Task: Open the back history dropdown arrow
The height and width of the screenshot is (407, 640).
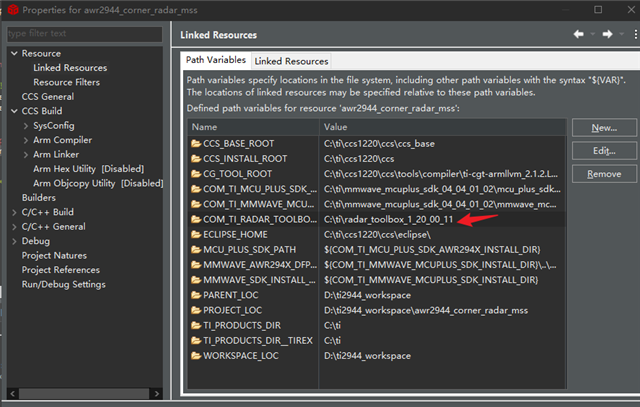Action: pos(591,34)
